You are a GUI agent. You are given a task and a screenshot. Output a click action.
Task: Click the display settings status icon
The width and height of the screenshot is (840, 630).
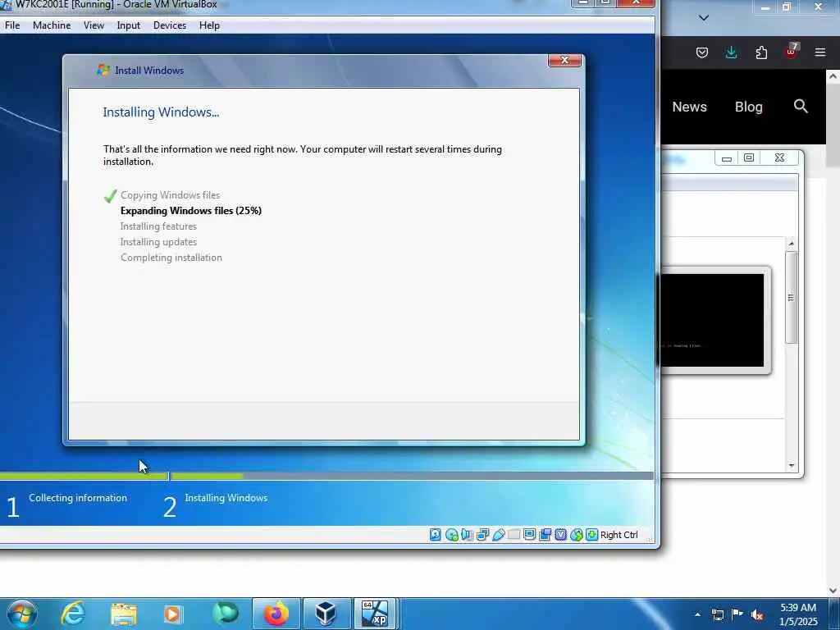pos(529,535)
